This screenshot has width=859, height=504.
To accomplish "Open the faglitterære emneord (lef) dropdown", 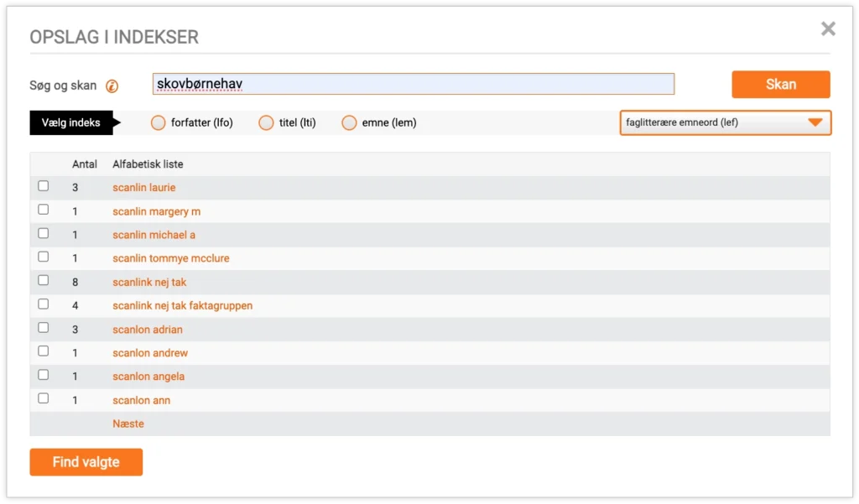I will coord(725,122).
